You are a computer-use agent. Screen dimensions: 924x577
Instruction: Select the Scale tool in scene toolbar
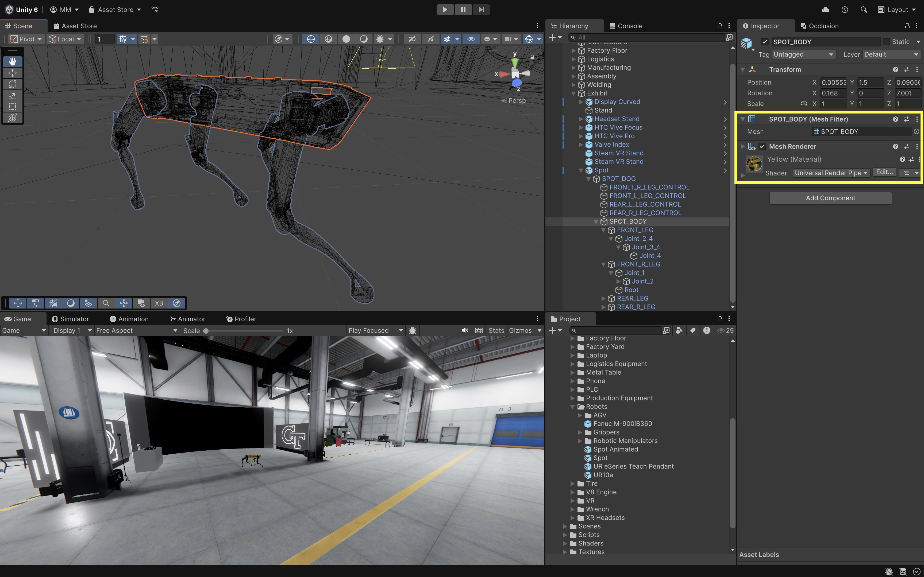pyautogui.click(x=12, y=95)
